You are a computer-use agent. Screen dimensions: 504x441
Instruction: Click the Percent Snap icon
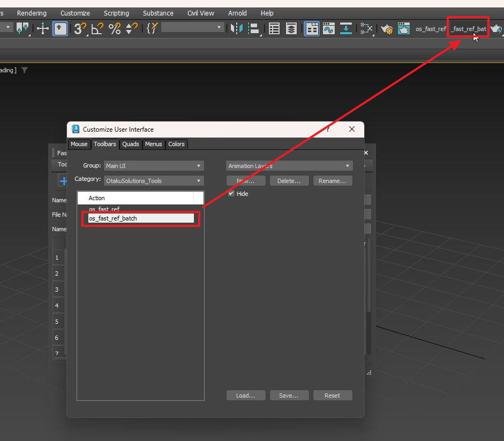pyautogui.click(x=115, y=29)
